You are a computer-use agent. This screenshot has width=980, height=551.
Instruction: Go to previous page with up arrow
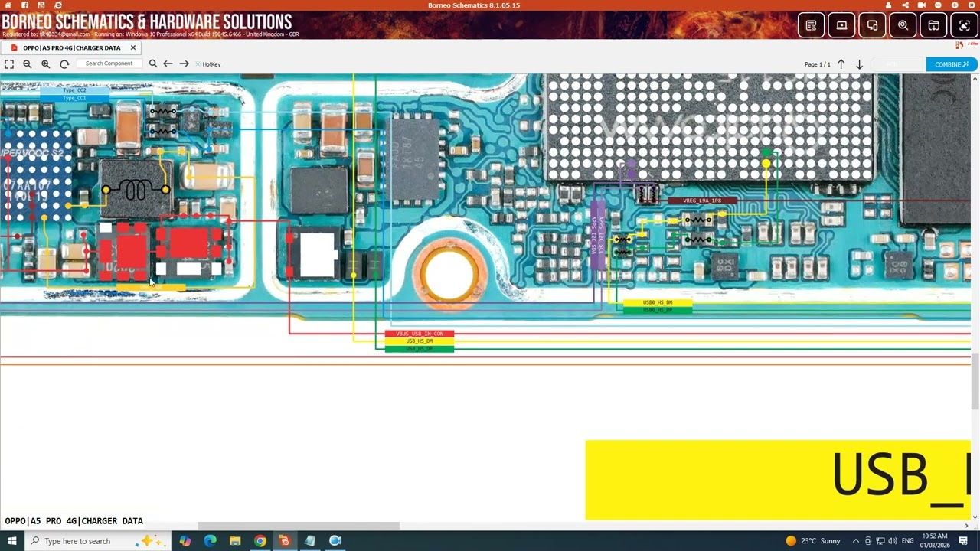841,64
